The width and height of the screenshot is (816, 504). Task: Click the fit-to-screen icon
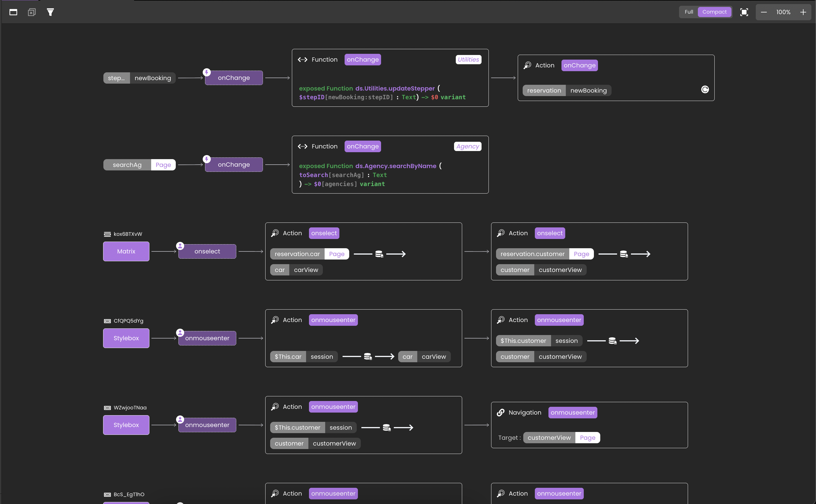(x=744, y=12)
